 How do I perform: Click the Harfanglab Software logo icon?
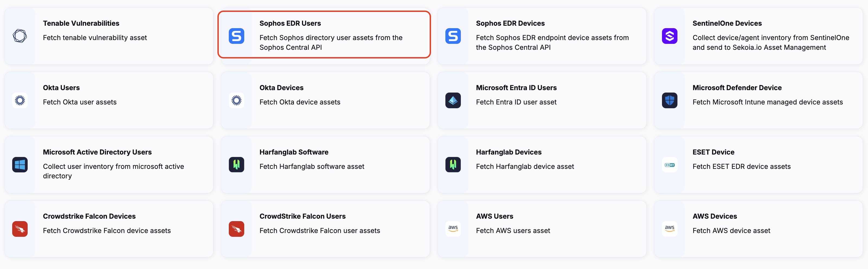(x=237, y=165)
